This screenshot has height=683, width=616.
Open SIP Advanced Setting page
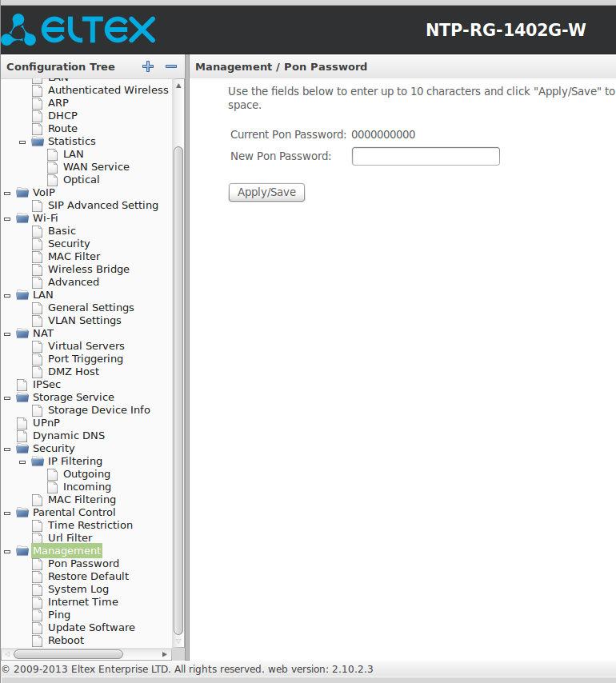point(103,206)
